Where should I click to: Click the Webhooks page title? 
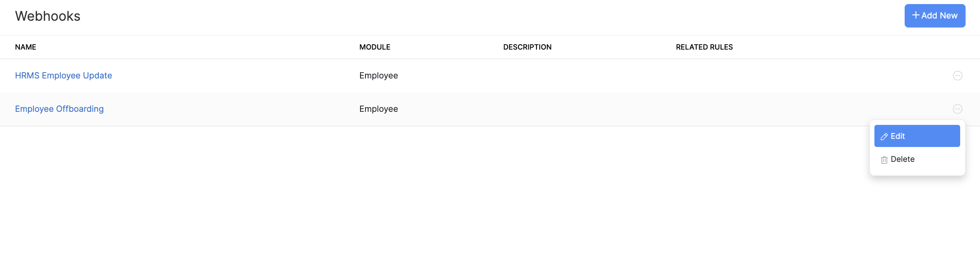click(47, 16)
